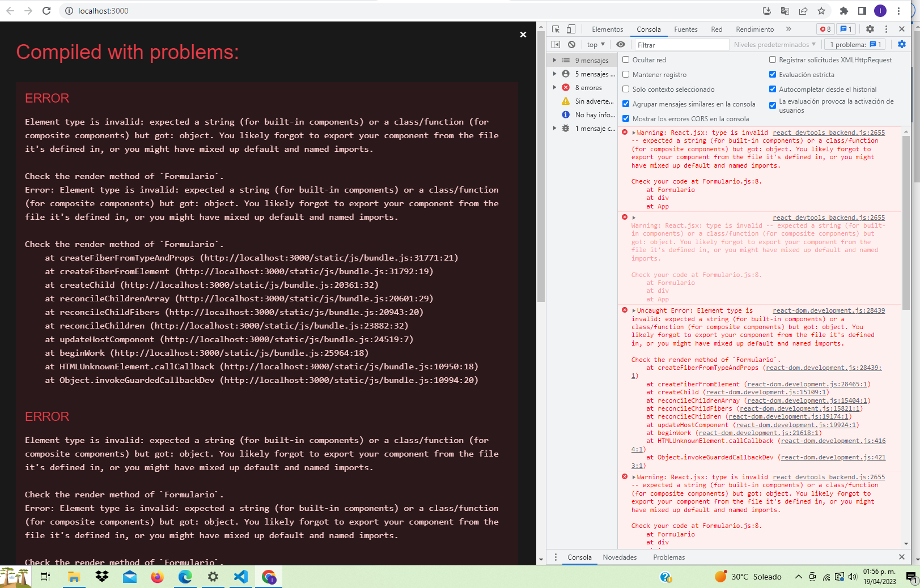Go back with the browser back arrow
This screenshot has height=588, width=920.
point(10,11)
